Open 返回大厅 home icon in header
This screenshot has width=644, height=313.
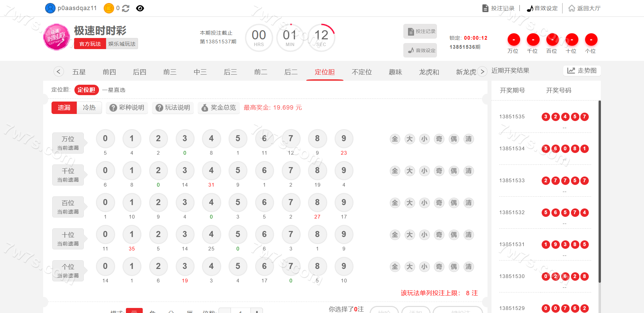[x=572, y=8]
